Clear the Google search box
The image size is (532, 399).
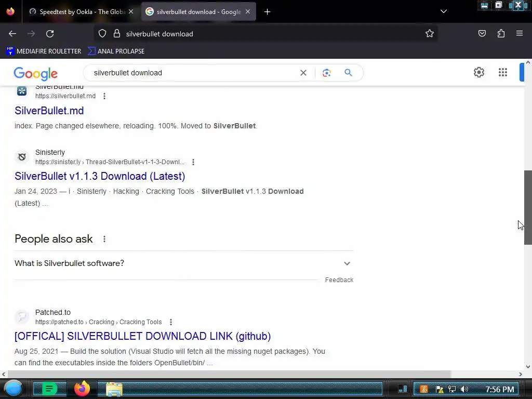tap(303, 73)
